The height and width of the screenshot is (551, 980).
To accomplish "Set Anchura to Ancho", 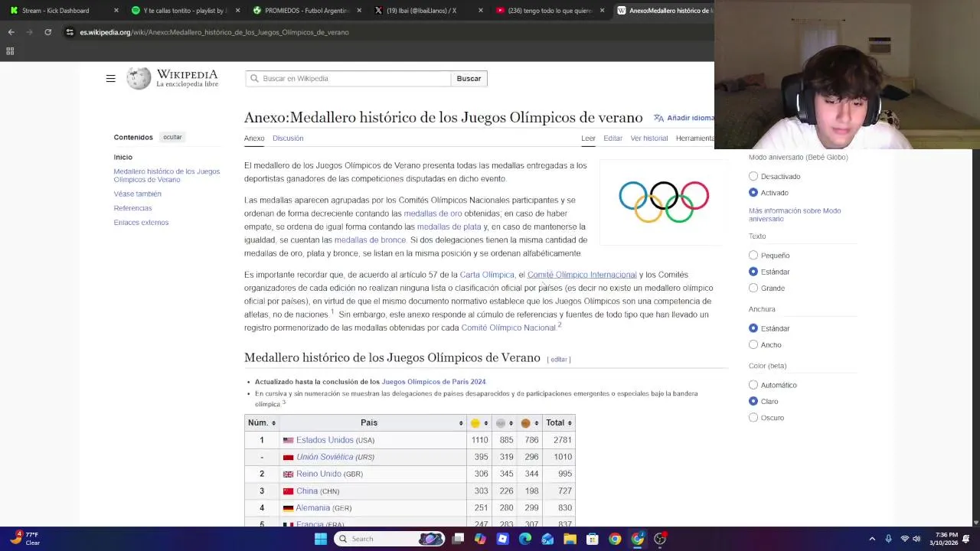I will (753, 345).
